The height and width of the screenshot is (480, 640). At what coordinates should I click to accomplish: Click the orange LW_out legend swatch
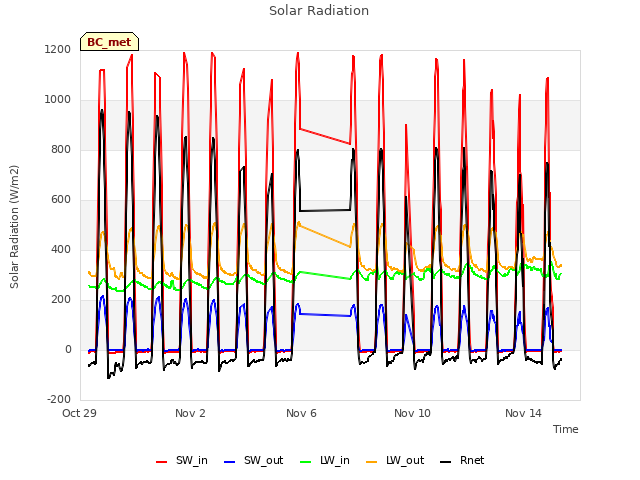pos(372,462)
